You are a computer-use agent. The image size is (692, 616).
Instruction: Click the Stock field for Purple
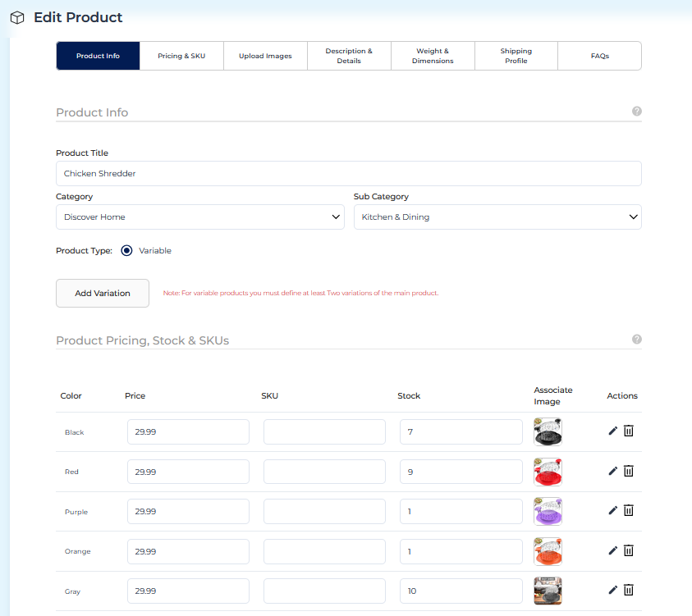[461, 512]
